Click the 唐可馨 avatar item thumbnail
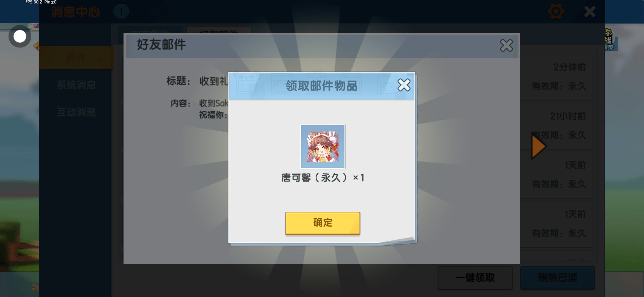The width and height of the screenshot is (644, 297). [x=323, y=146]
